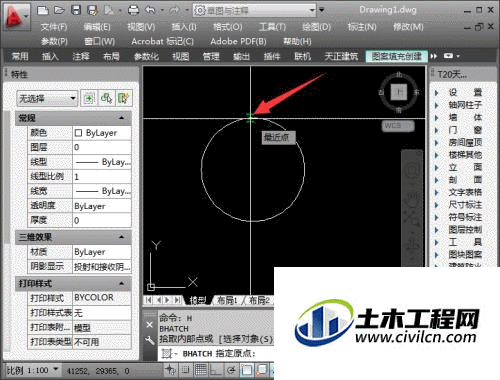Open the 文件(F) menu
Image resolution: width=500 pixels, height=380 pixels.
click(x=54, y=27)
